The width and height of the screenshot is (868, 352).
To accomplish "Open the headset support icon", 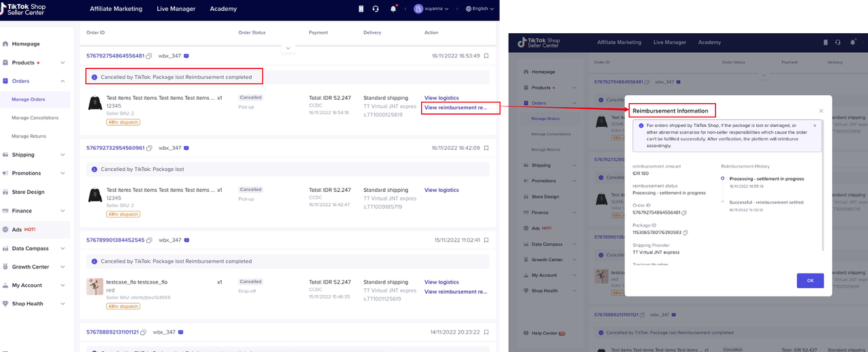I will click(x=376, y=9).
